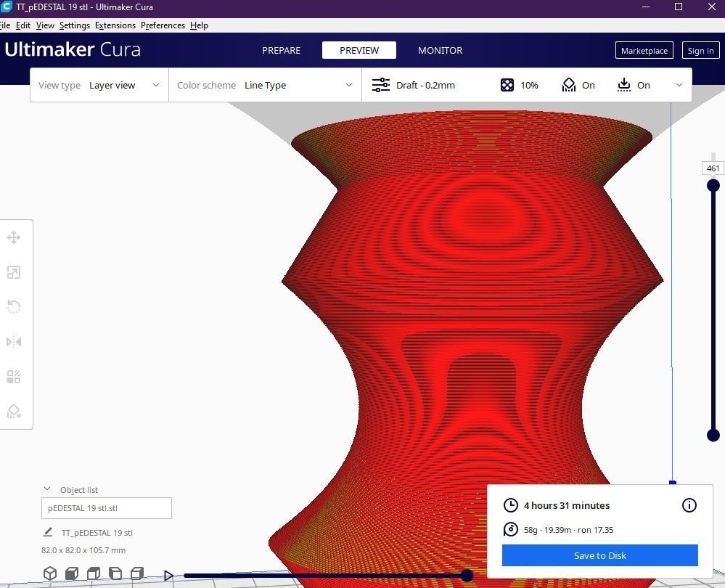Select the Scale tool in the left toolbar
725x588 pixels.
(x=14, y=272)
